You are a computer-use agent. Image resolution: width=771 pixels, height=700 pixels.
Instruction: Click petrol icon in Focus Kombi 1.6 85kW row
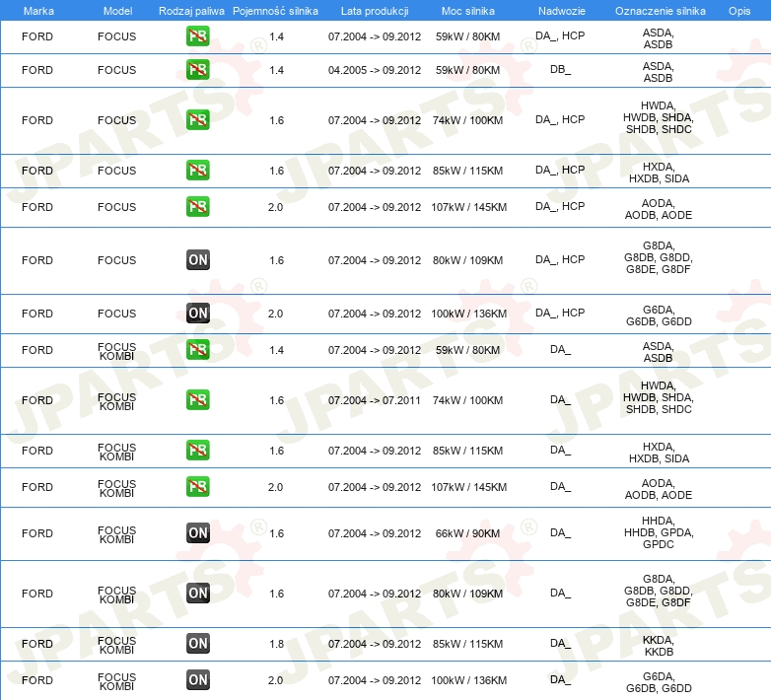197,451
